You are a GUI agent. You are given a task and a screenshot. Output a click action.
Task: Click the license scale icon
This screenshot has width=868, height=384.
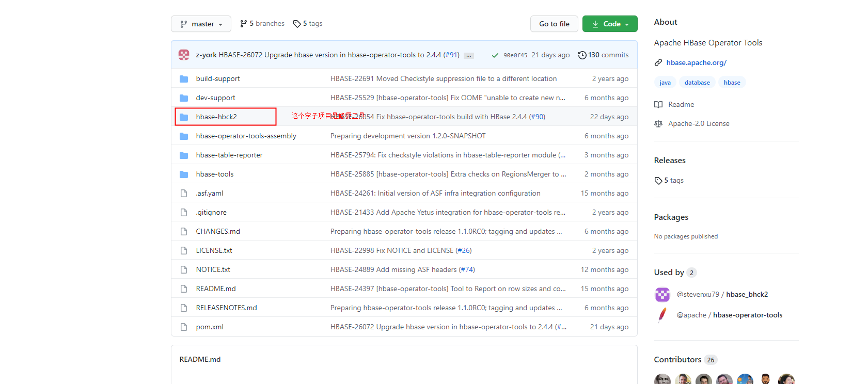pos(658,124)
